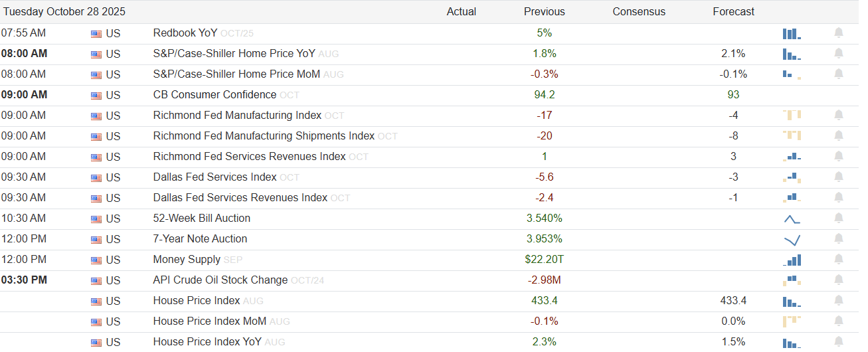View chart icon for Richmond Fed Manufacturing Index
The height and width of the screenshot is (352, 868).
792,116
